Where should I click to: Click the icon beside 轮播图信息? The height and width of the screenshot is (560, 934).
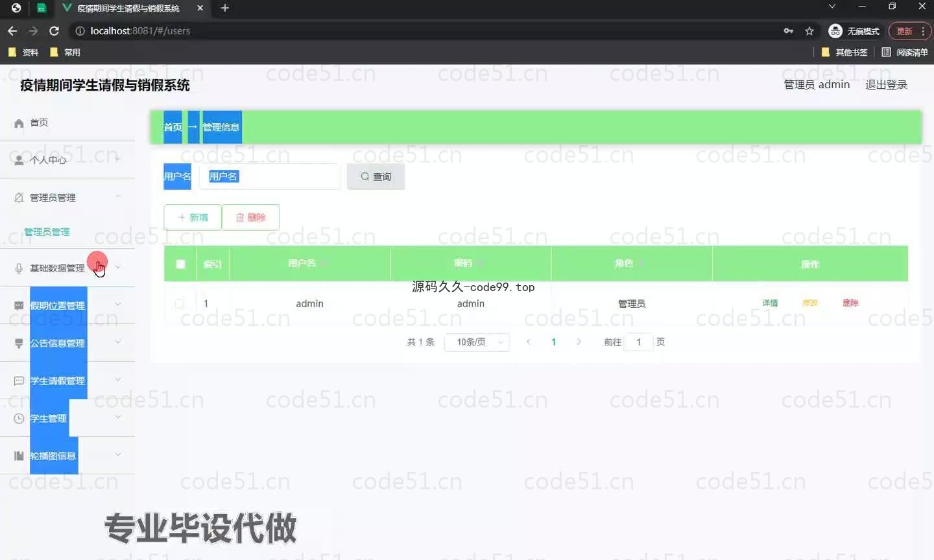click(19, 456)
